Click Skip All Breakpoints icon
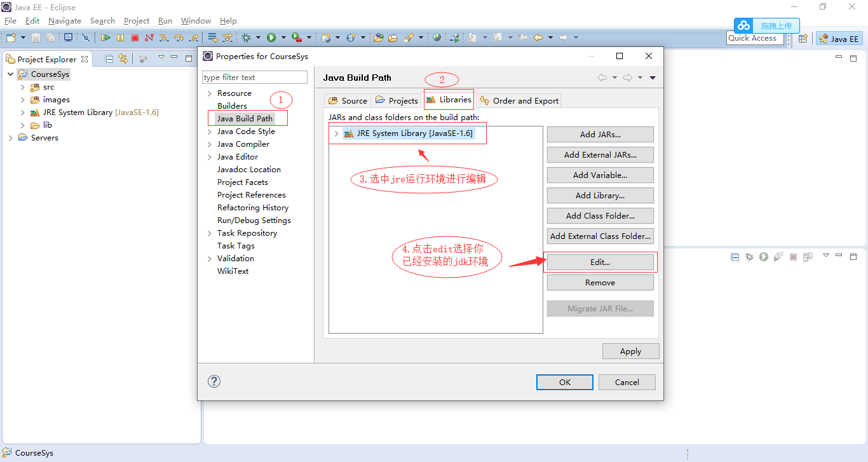 click(x=86, y=37)
